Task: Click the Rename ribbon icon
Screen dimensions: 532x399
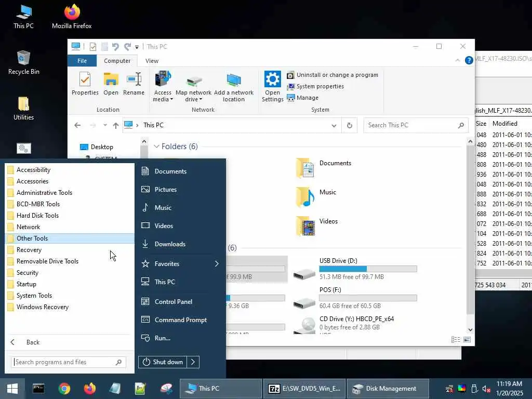Action: tap(134, 84)
